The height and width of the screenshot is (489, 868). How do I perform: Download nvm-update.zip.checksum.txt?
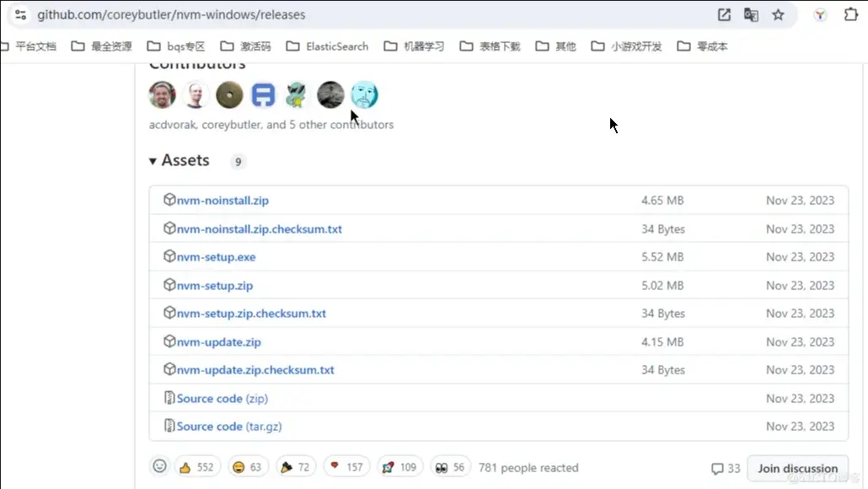coord(255,370)
